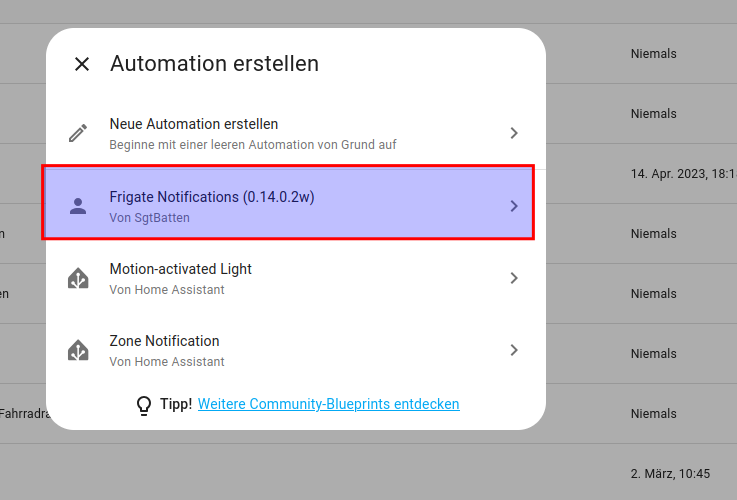
Task: Expand the Motion-activated Light chevron arrow
Action: (x=514, y=278)
